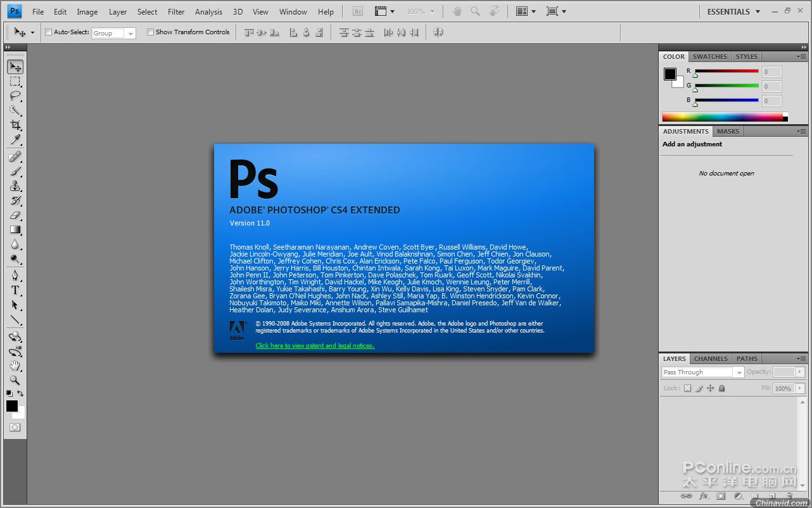Viewport: 812px width, 508px height.
Task: Open the File menu
Action: pos(38,11)
